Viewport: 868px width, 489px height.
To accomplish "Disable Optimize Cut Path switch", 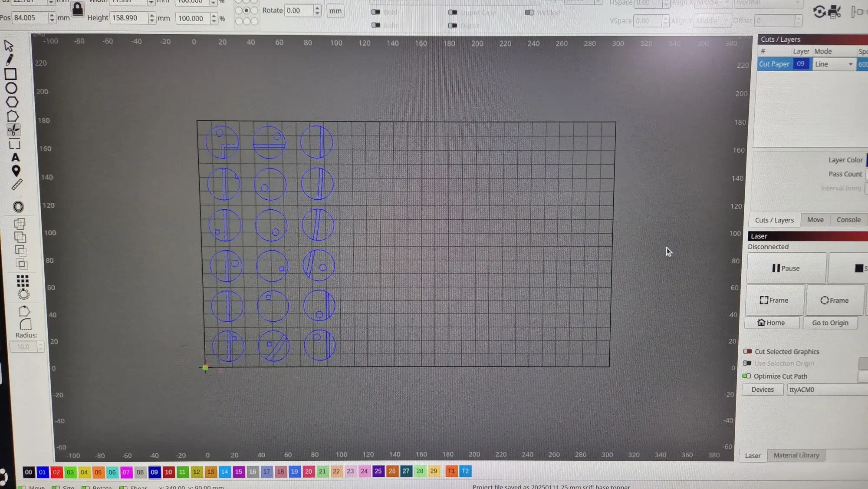I will [x=746, y=376].
